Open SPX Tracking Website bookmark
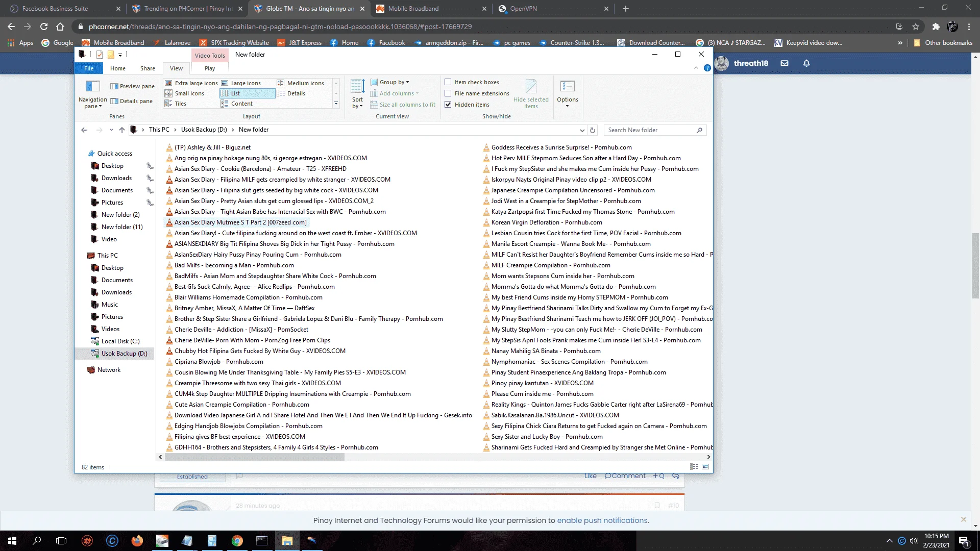The width and height of the screenshot is (980, 551). (234, 43)
